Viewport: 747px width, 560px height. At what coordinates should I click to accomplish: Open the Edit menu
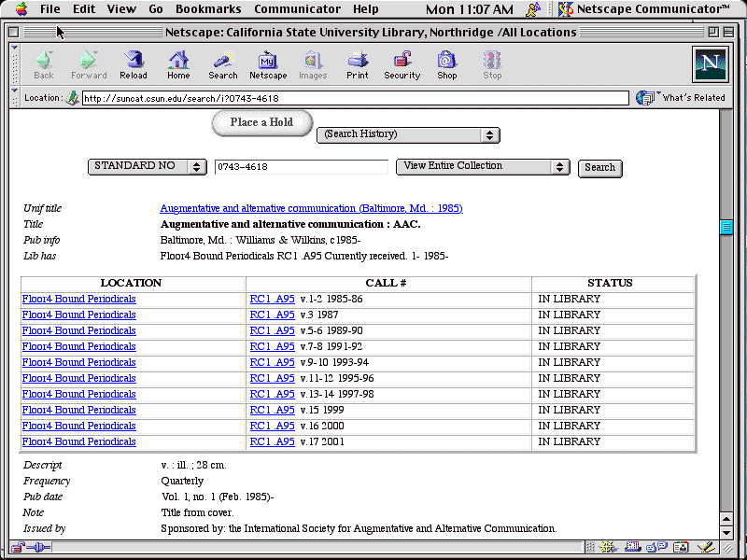(84, 8)
